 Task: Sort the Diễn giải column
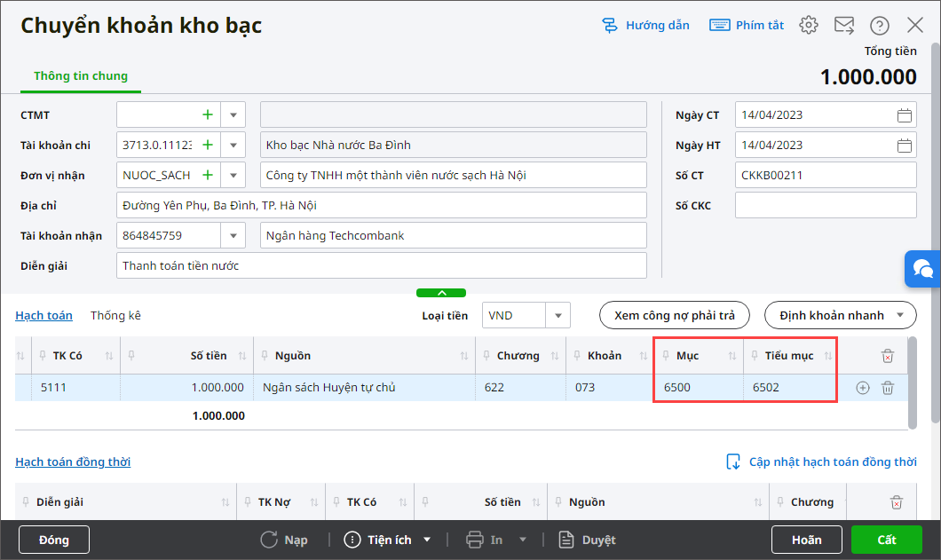pyautogui.click(x=225, y=502)
